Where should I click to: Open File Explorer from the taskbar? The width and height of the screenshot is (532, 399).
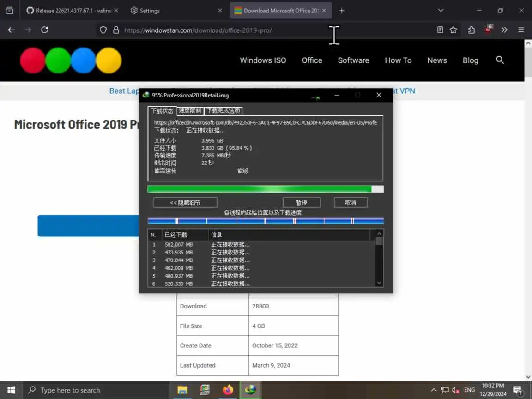click(x=182, y=390)
